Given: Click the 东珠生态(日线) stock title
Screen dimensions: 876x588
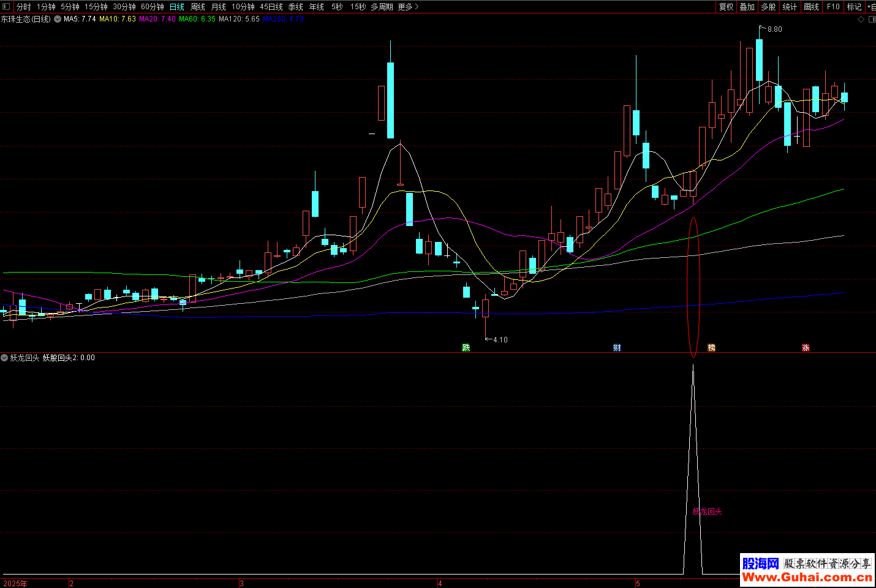Looking at the screenshot, I should (x=26, y=20).
